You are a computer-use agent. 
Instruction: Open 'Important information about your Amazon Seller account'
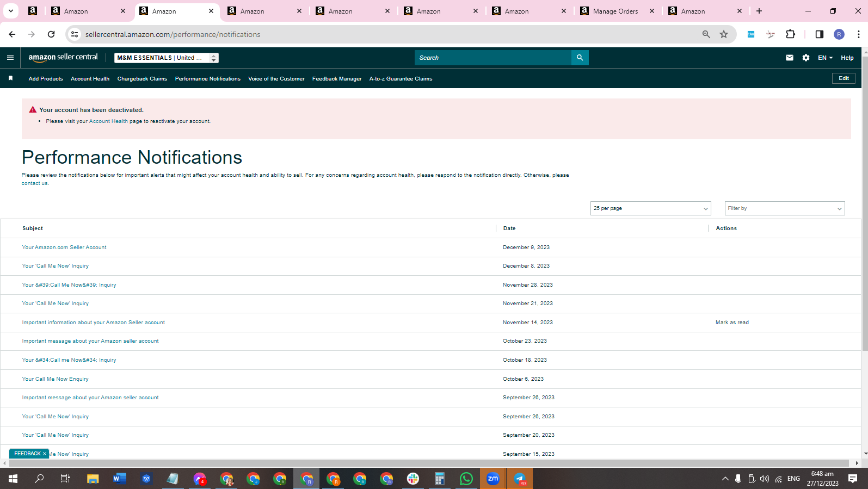93,323
